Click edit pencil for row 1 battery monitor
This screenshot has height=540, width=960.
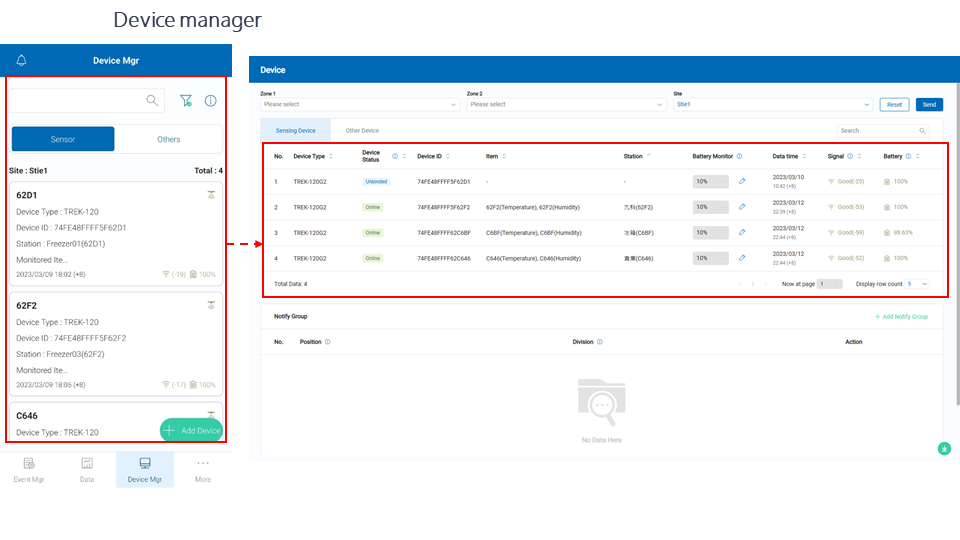(x=742, y=181)
